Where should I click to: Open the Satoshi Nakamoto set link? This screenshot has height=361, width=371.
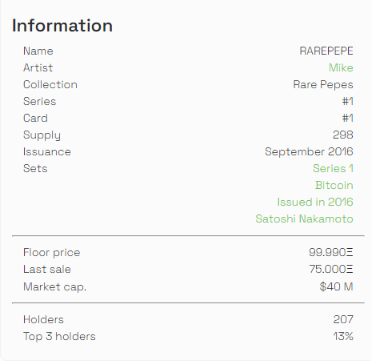[x=304, y=219]
